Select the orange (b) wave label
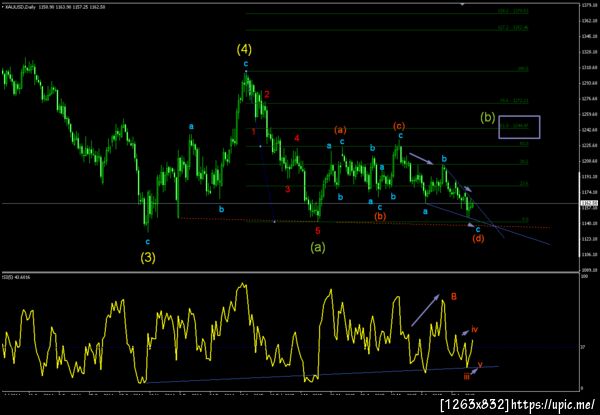This screenshot has height=415, width=600. point(380,216)
